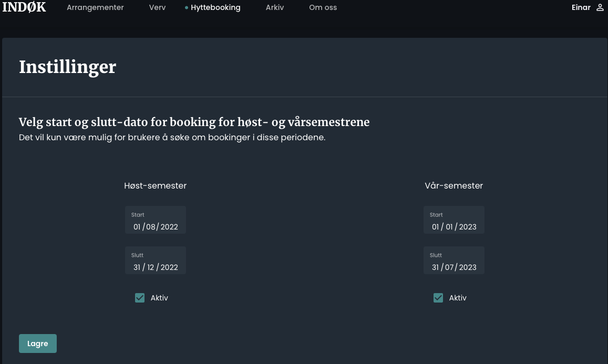Click the Einar account name
The width and height of the screenshot is (608, 364).
click(x=581, y=7)
